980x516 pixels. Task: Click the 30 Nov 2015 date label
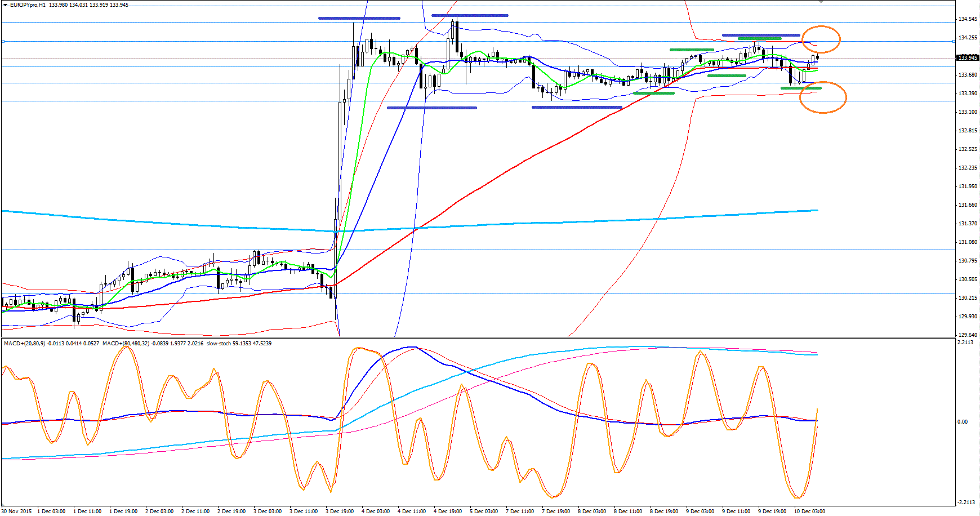pyautogui.click(x=16, y=511)
